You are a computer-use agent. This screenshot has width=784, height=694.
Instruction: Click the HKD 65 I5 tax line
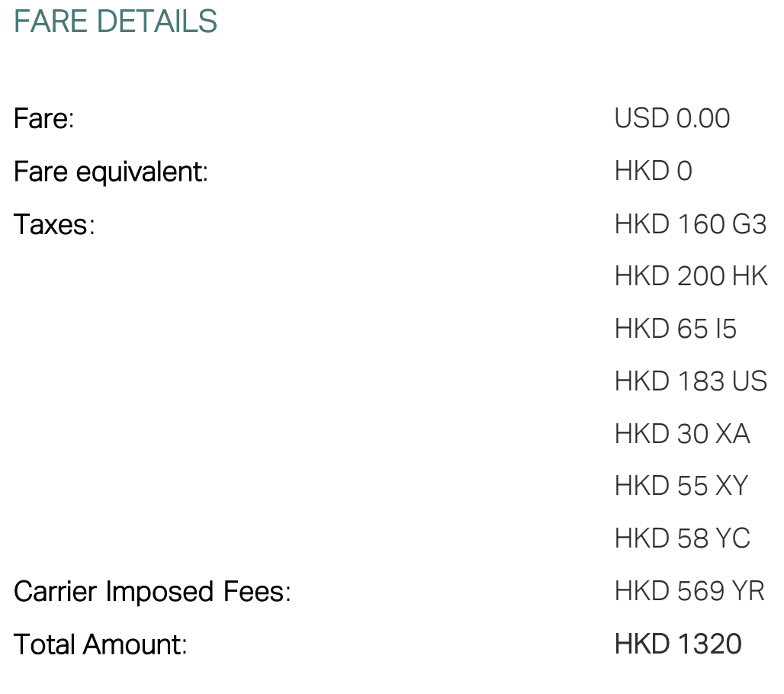(x=675, y=329)
